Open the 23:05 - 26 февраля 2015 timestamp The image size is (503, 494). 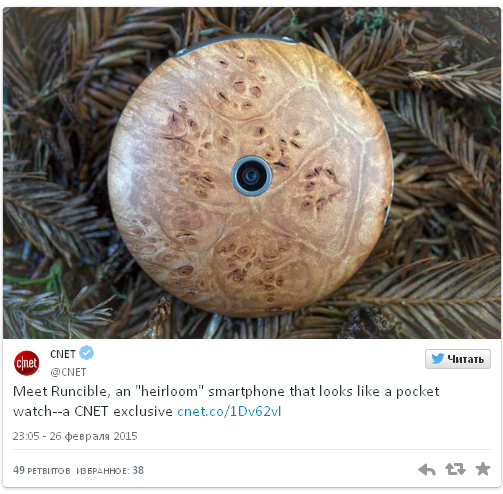pos(75,436)
